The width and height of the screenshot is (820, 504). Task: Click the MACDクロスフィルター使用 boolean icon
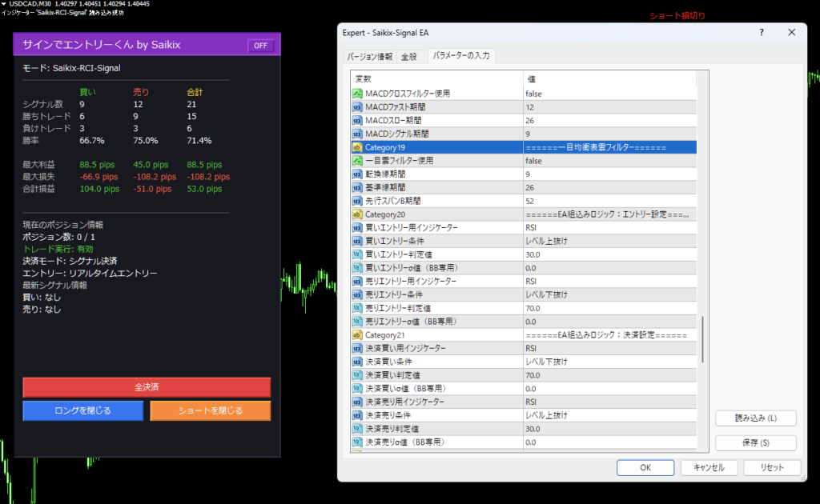[357, 94]
